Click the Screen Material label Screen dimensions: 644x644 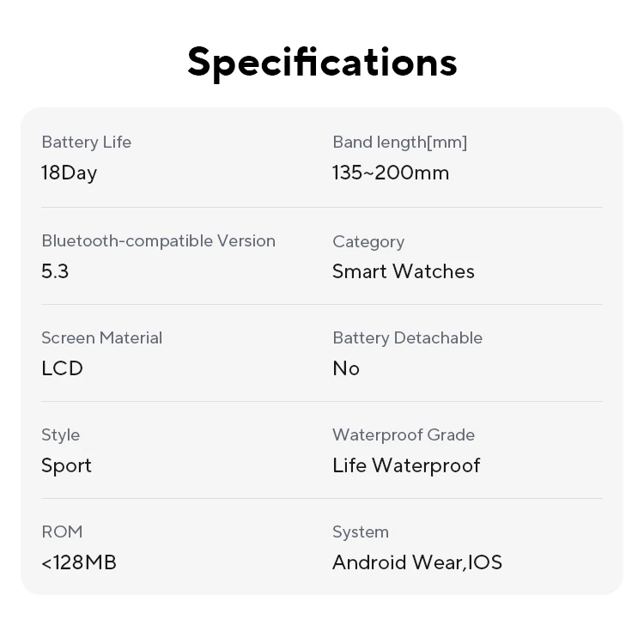coord(101,338)
